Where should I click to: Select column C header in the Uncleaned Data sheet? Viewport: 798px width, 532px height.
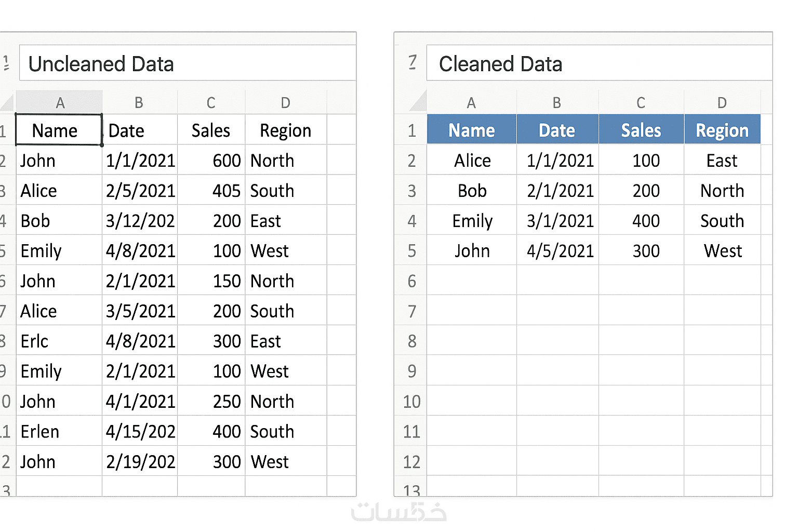(x=211, y=102)
